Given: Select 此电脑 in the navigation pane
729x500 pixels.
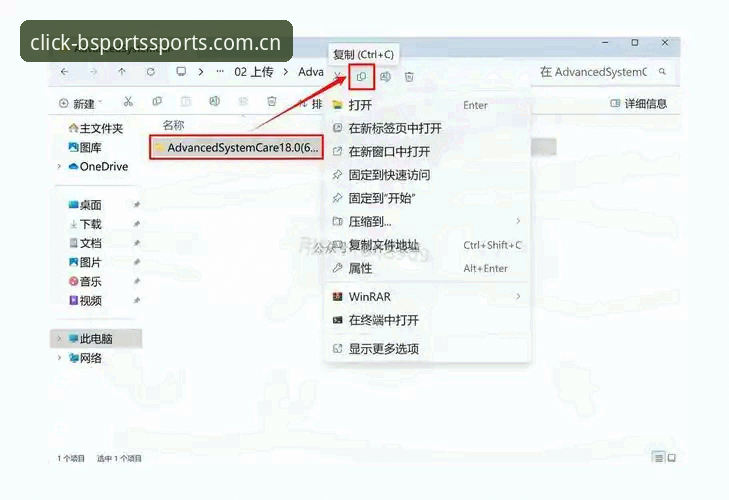Looking at the screenshot, I should coord(96,339).
